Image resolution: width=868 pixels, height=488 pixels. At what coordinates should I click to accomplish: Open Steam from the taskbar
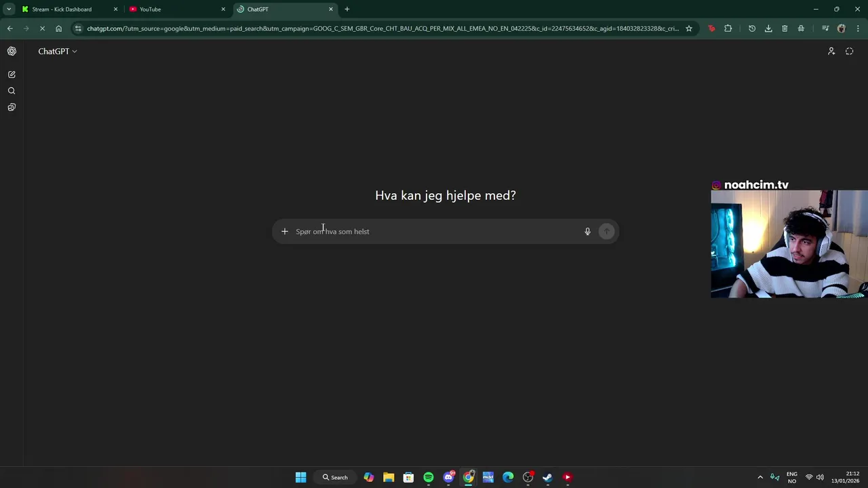(547, 477)
